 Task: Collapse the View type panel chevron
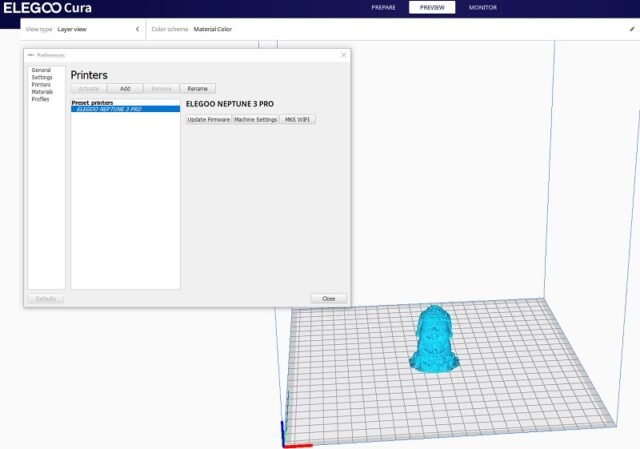(x=138, y=29)
